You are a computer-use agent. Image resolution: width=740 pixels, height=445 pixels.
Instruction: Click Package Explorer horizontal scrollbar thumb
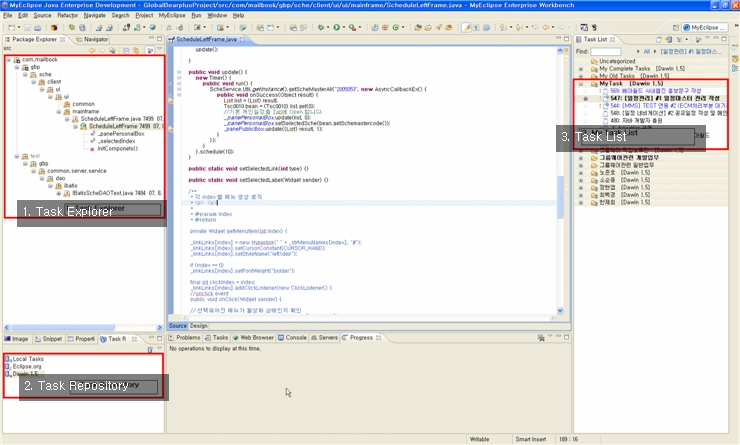pos(63,327)
